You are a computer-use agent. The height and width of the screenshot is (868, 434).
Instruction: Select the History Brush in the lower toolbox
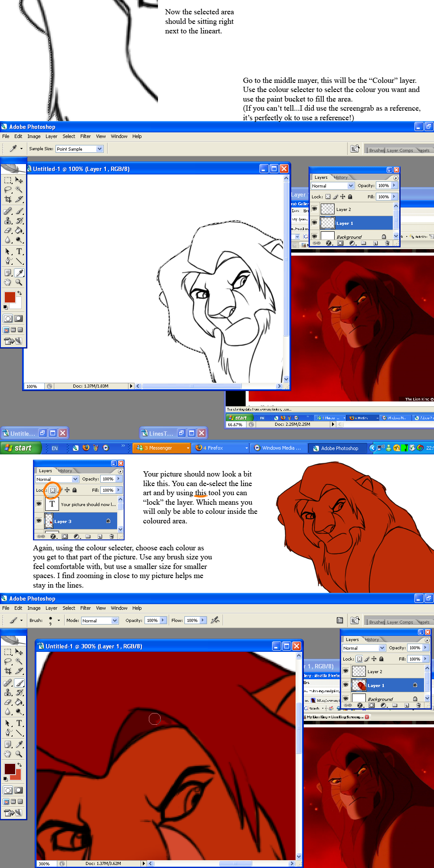pyautogui.click(x=19, y=692)
